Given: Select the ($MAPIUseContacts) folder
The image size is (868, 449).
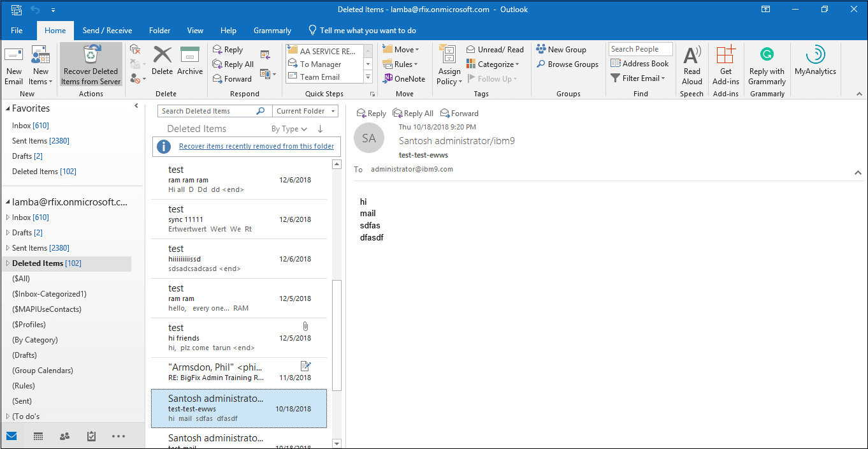Looking at the screenshot, I should [47, 309].
